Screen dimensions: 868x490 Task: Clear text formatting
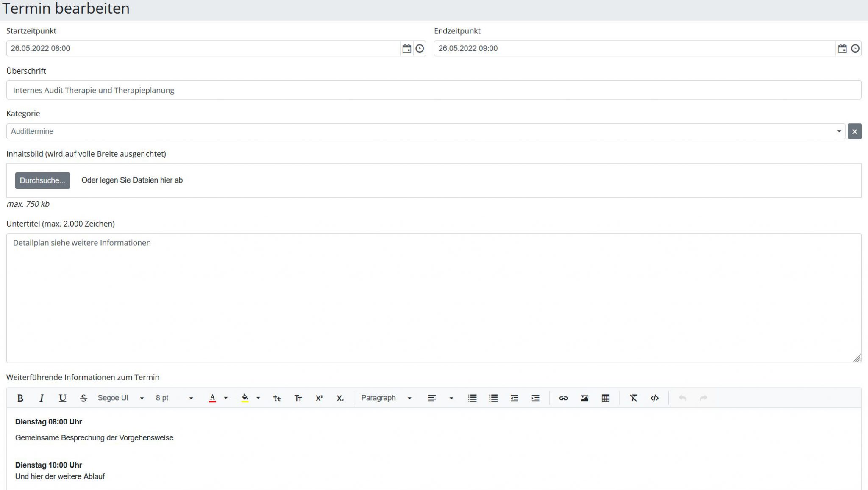click(634, 398)
